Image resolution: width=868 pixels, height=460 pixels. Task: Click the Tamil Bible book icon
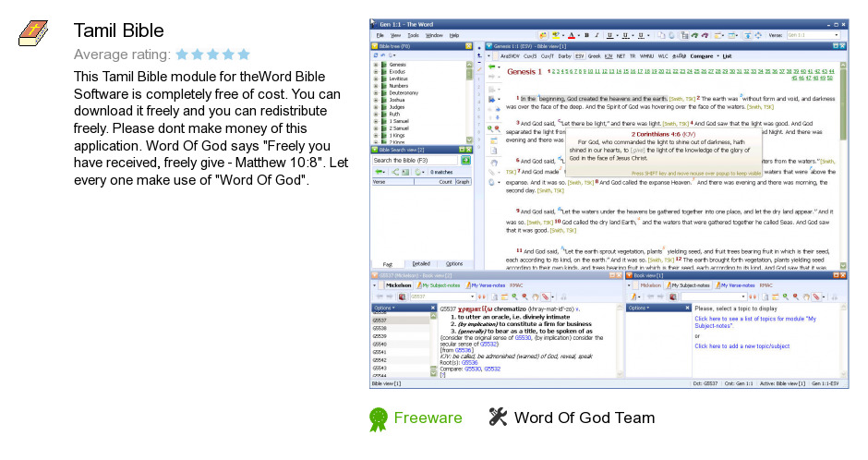[x=33, y=33]
